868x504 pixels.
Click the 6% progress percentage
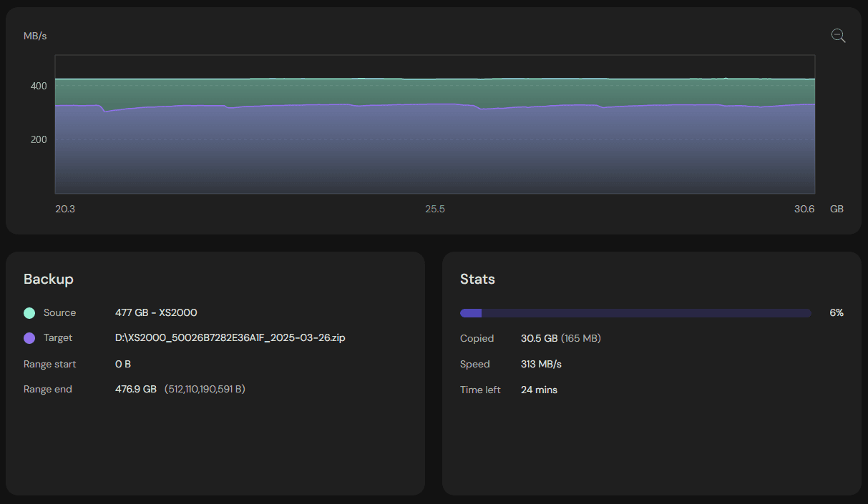(837, 313)
